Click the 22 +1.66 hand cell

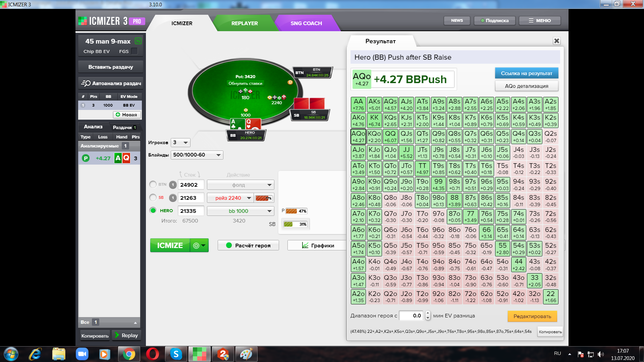tap(550, 297)
